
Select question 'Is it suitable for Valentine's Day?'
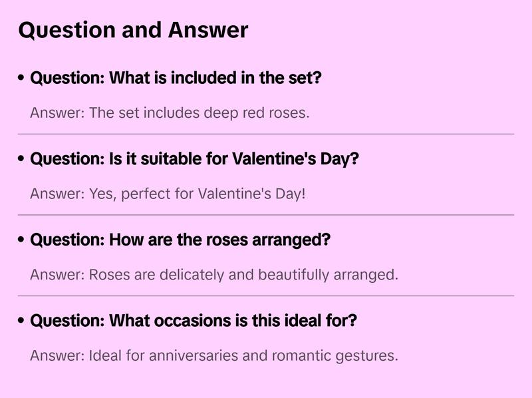195,160
